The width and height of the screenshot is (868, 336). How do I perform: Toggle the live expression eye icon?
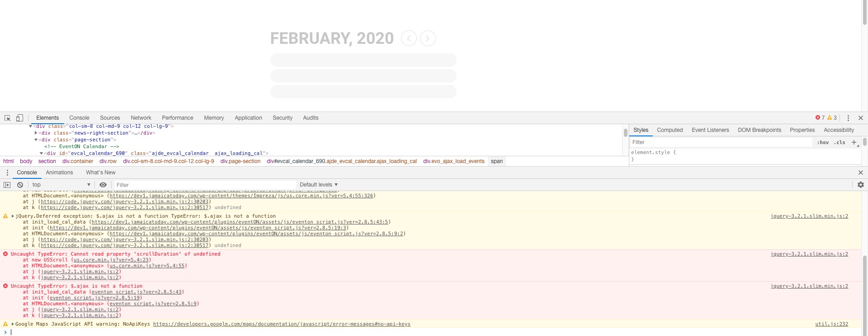click(103, 185)
